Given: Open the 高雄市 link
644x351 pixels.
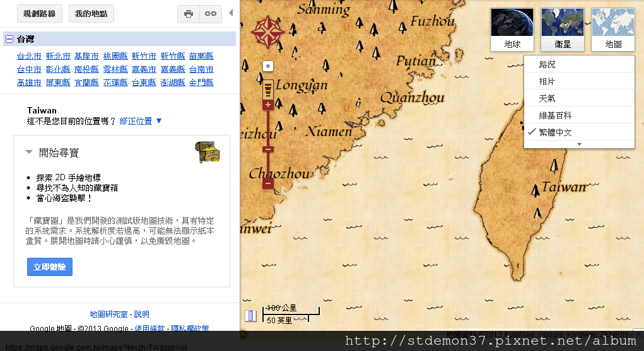Looking at the screenshot, I should click(29, 83).
